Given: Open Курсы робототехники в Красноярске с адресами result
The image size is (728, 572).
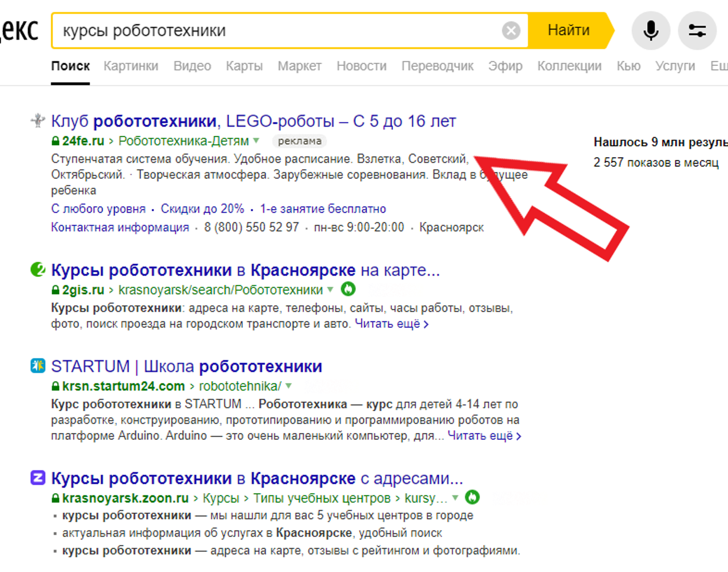Looking at the screenshot, I should point(257,478).
